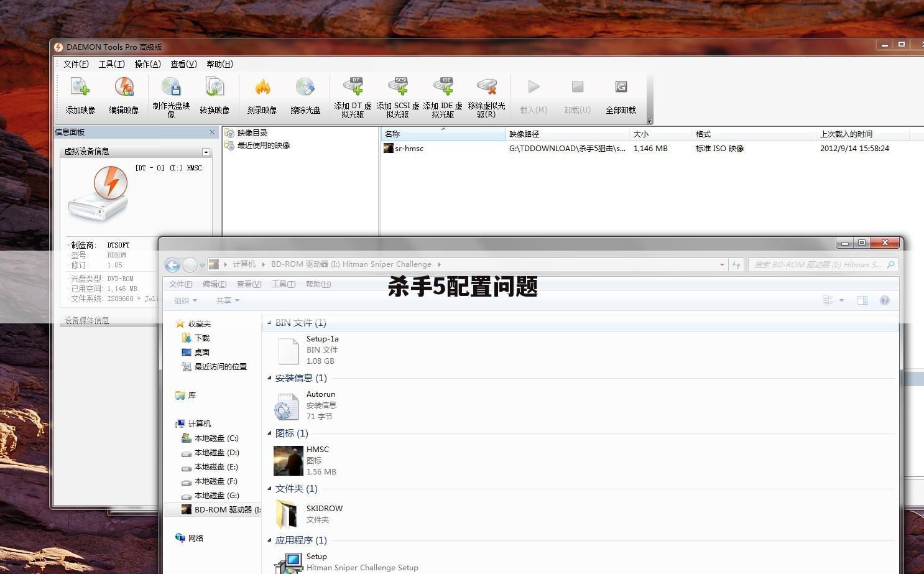This screenshot has height=574, width=924.
Task: Select 本地磁盘 (C:) in Explorer sidebar
Action: click(x=210, y=438)
